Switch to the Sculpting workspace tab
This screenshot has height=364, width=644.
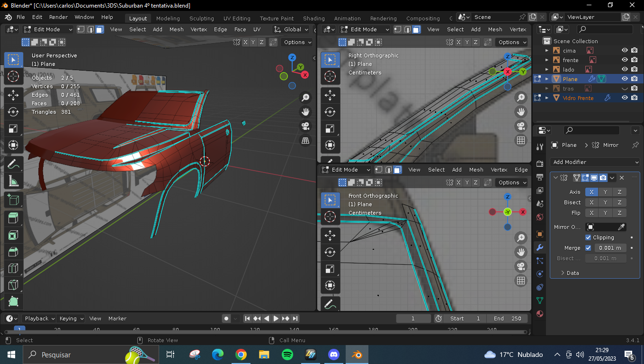(201, 18)
